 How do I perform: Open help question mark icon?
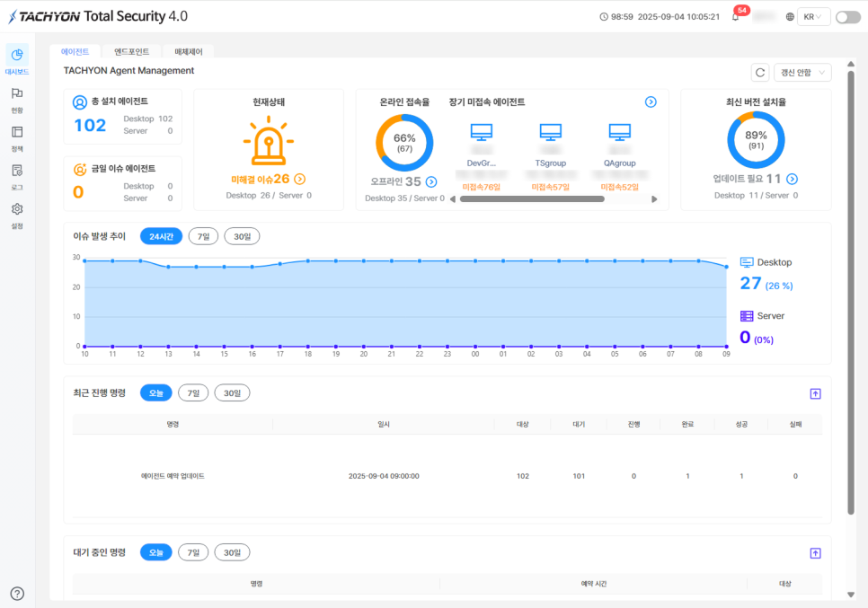(17, 594)
